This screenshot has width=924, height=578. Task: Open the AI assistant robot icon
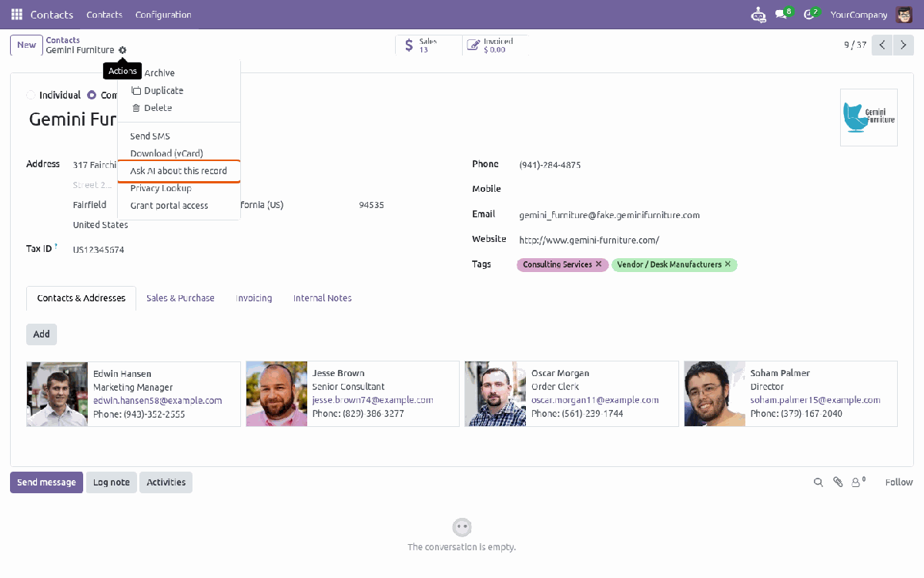(x=758, y=15)
